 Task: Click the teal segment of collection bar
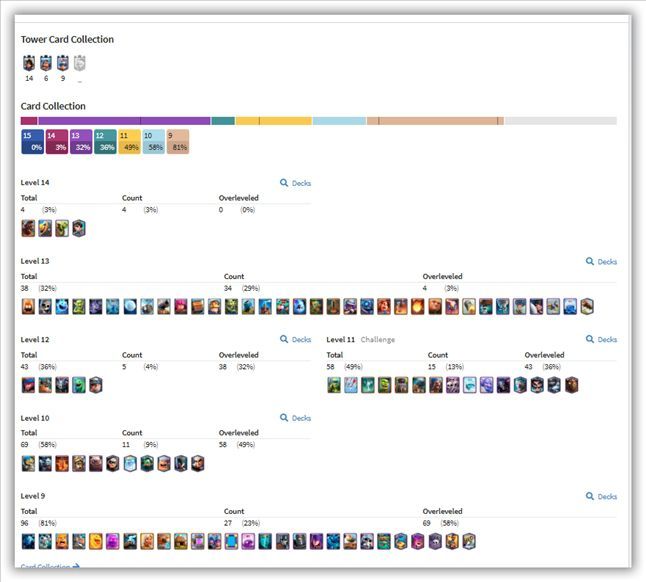(x=223, y=121)
